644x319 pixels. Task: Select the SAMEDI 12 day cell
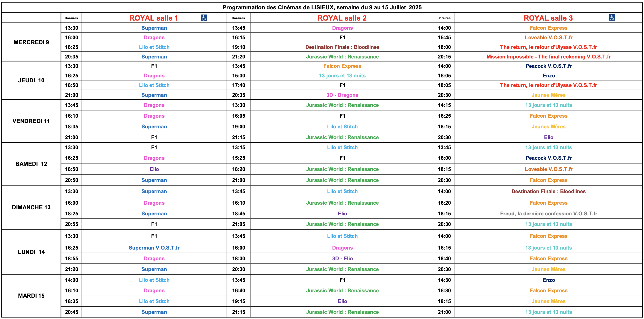click(31, 164)
